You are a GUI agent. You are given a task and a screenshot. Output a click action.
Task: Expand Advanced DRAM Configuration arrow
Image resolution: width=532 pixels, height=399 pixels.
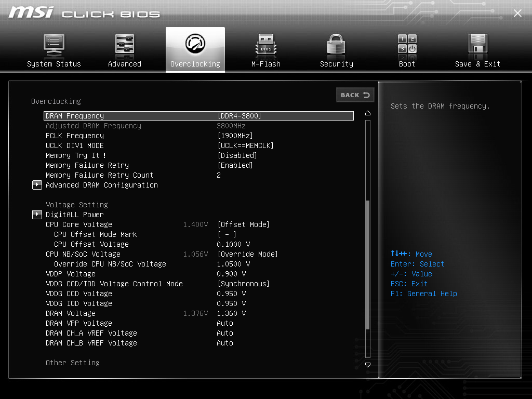coord(37,185)
